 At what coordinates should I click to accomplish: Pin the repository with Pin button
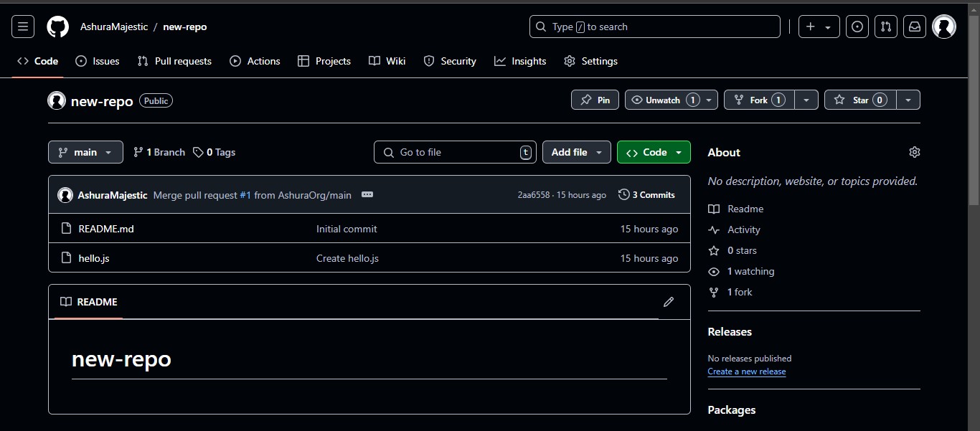click(x=595, y=100)
